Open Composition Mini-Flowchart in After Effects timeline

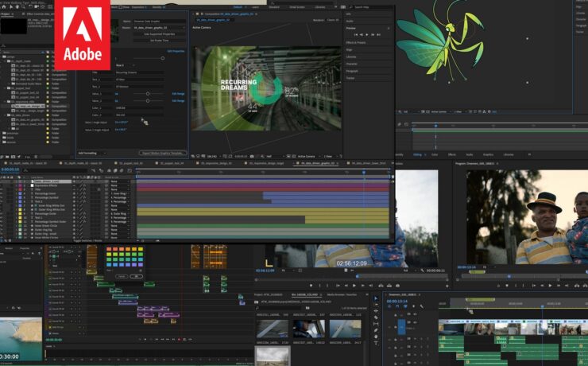pyautogui.click(x=94, y=171)
